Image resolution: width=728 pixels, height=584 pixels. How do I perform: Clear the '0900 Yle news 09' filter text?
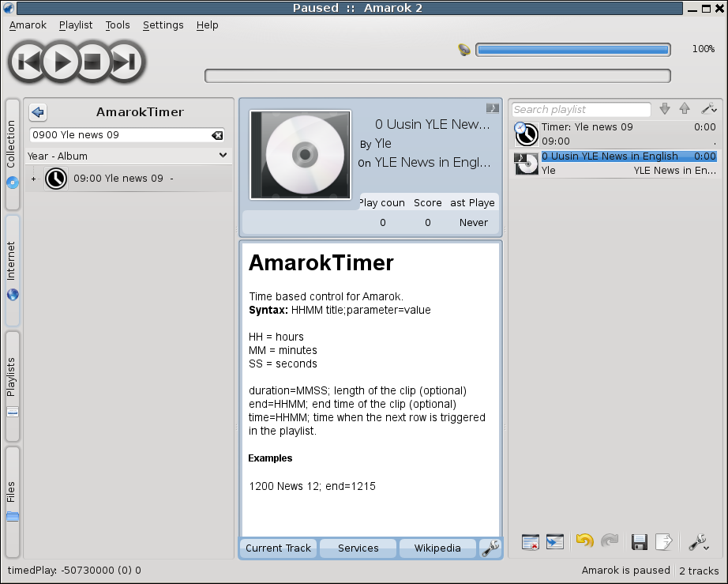click(x=217, y=135)
